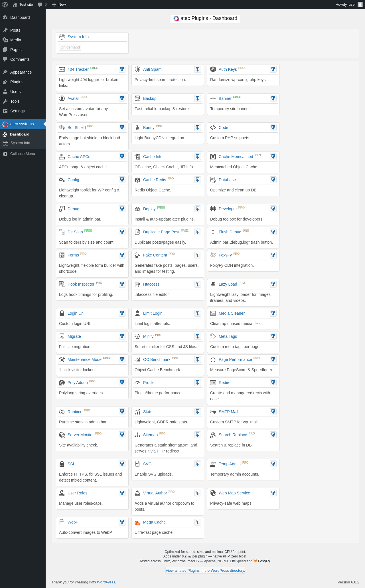Click the WebP install arrow icon
Image resolution: width=365 pixels, height=588 pixels.
tap(122, 522)
